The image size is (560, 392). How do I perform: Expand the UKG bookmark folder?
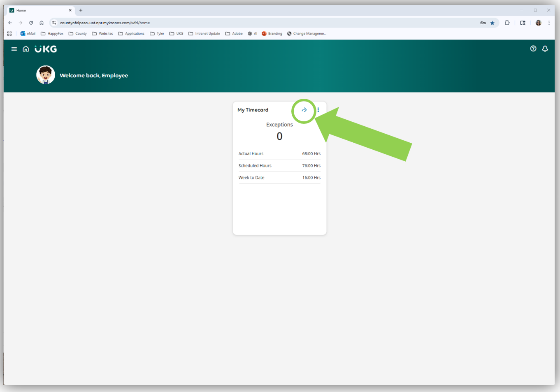(x=176, y=34)
